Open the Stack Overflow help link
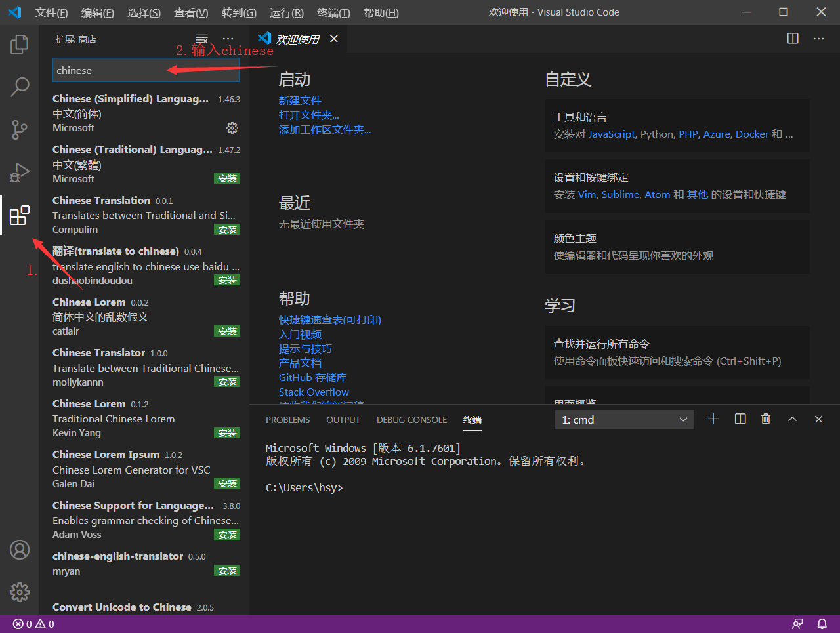Image resolution: width=840 pixels, height=633 pixels. click(314, 392)
